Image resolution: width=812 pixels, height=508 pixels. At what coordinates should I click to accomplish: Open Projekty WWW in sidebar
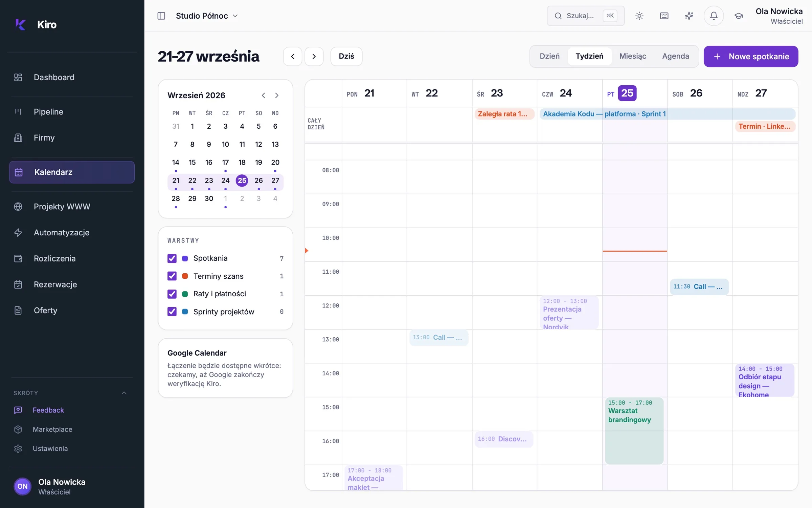pos(72,207)
